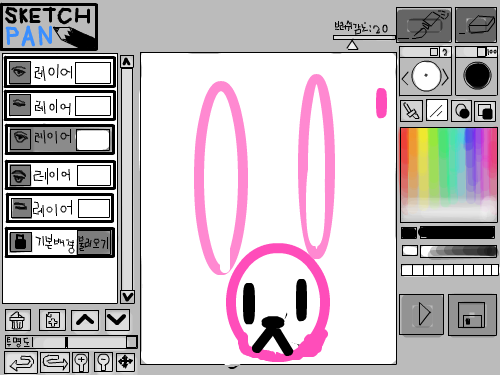The height and width of the screenshot is (375, 500).
Task: Hide the fourth layer via its eye icon
Action: [x=20, y=175]
